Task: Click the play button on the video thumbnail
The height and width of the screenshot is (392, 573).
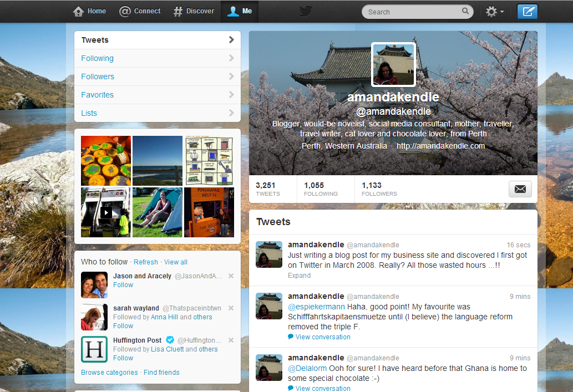Action: pyautogui.click(x=105, y=212)
